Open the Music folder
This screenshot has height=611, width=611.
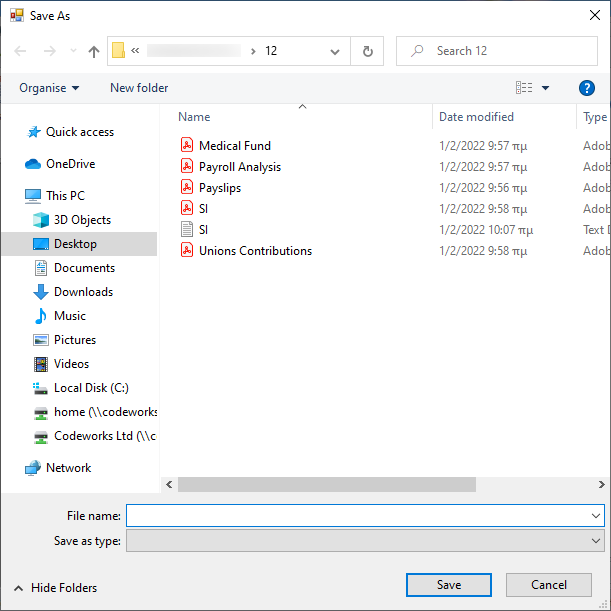click(x=60, y=316)
